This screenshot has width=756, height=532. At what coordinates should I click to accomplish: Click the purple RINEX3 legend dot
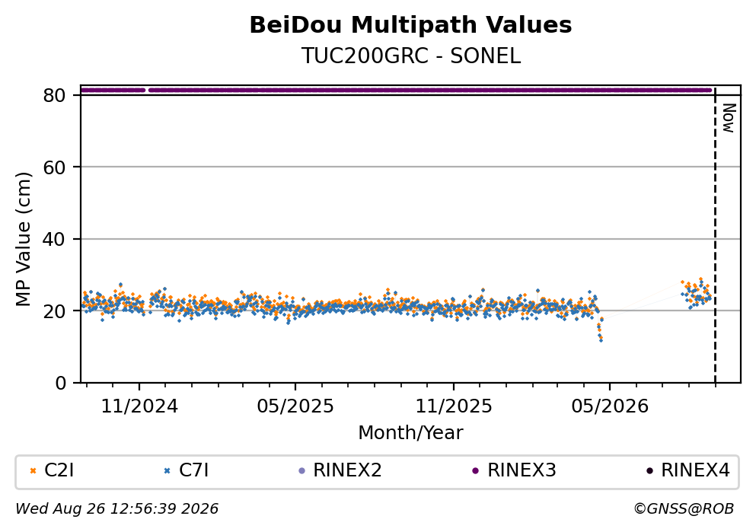click(475, 471)
